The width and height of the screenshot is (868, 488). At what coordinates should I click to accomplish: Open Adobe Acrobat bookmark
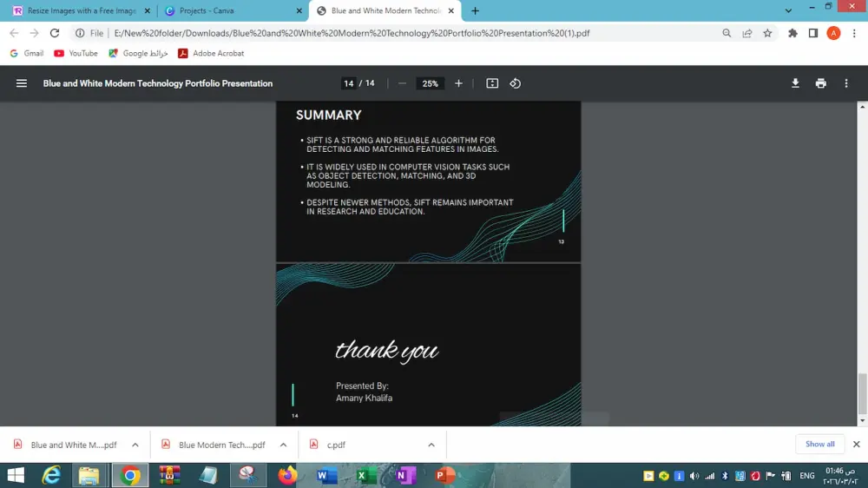(211, 53)
